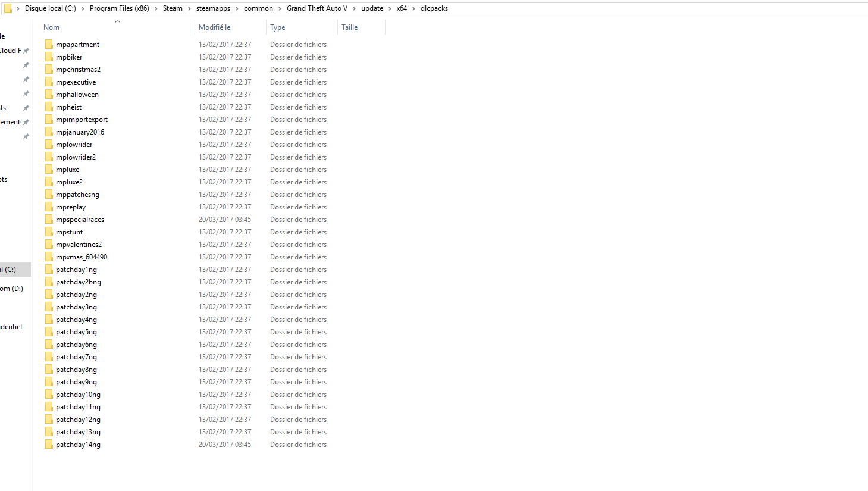Select the patchday1ng folder icon
This screenshot has height=491, width=868.
49,269
